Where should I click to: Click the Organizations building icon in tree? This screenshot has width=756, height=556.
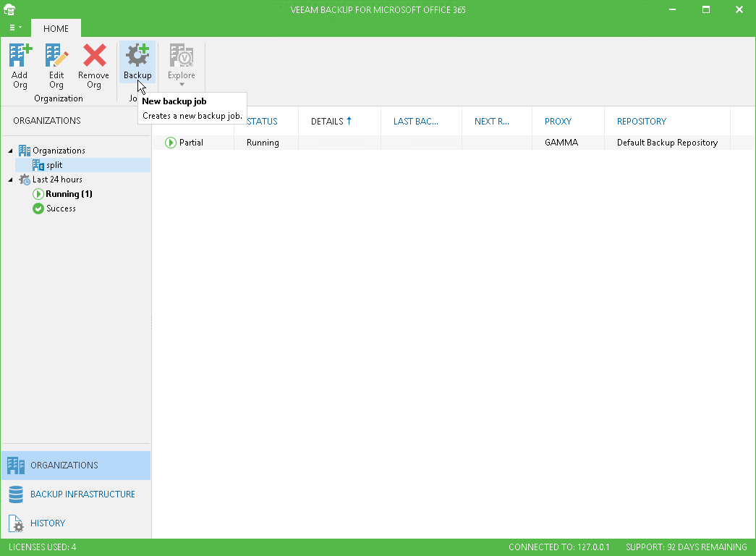(x=24, y=151)
